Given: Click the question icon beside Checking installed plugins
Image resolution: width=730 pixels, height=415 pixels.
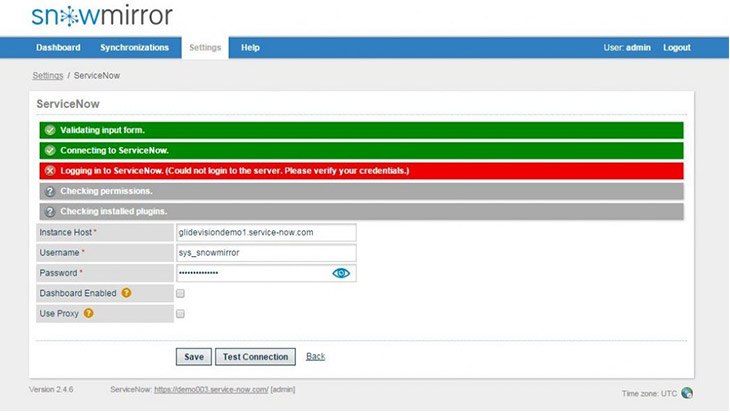Looking at the screenshot, I should tap(50, 211).
